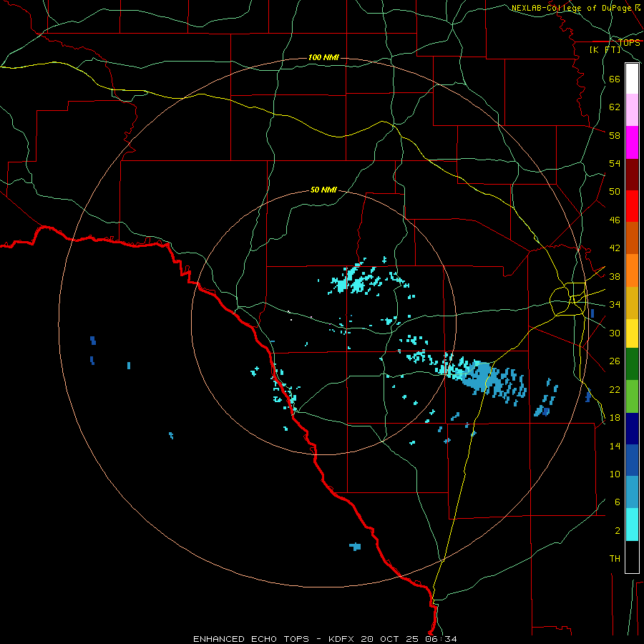
Task: Click the medium blue legend swatch
Action: click(x=632, y=460)
